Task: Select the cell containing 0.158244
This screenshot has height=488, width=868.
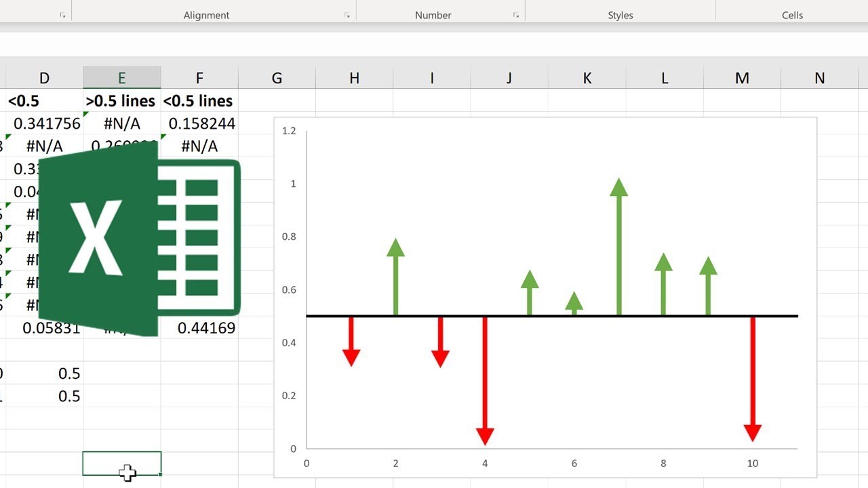Action: (199, 123)
